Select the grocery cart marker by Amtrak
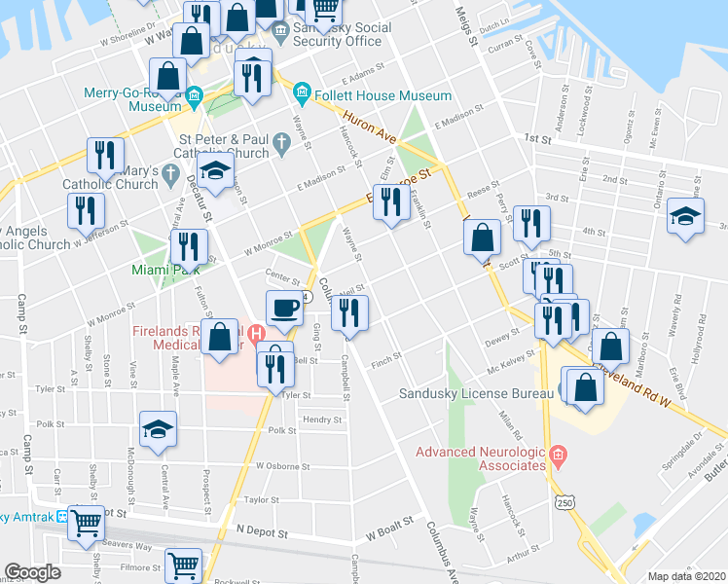728x584 pixels. [x=86, y=524]
